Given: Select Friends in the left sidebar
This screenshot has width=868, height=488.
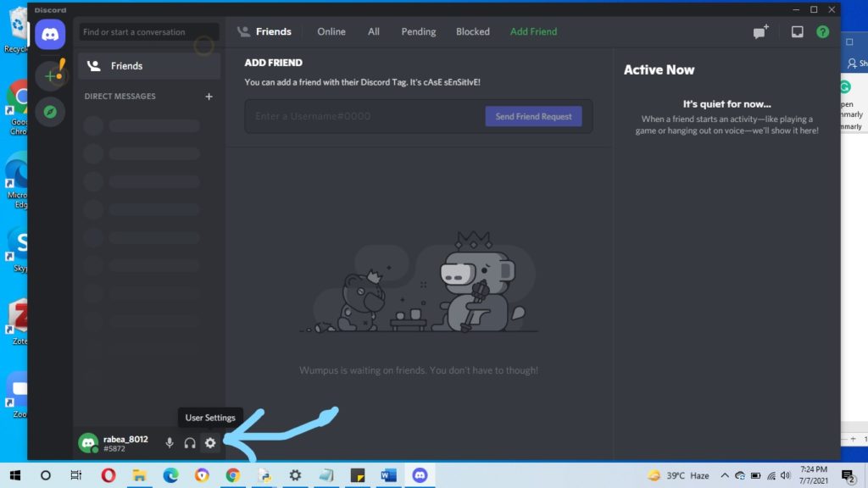Looking at the screenshot, I should [x=149, y=66].
